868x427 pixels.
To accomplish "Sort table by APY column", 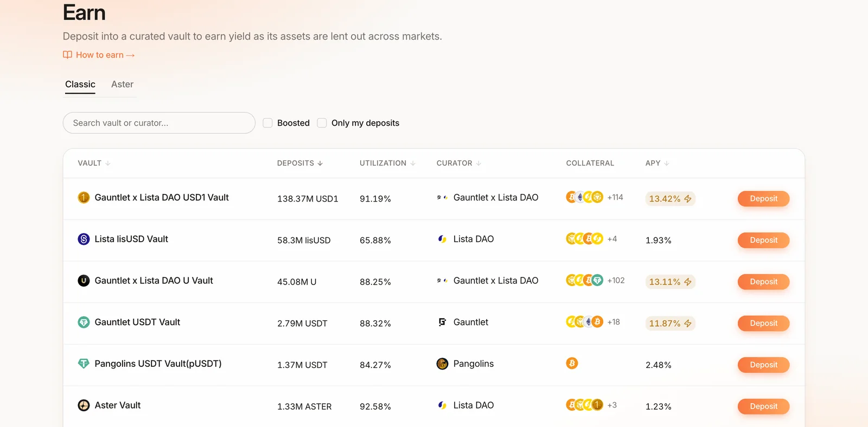I will pos(658,163).
